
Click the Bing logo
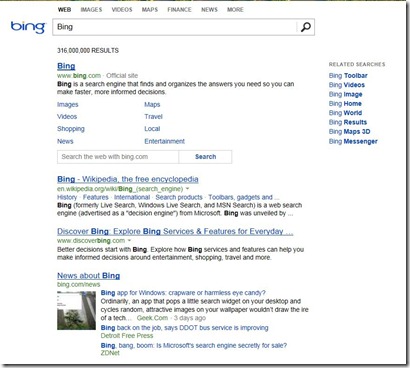point(28,27)
